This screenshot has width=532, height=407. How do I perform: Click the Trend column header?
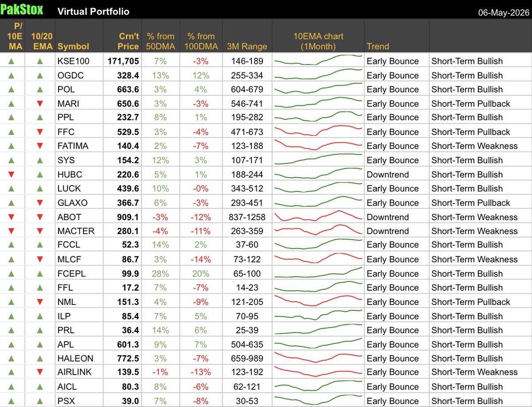pyautogui.click(x=378, y=46)
